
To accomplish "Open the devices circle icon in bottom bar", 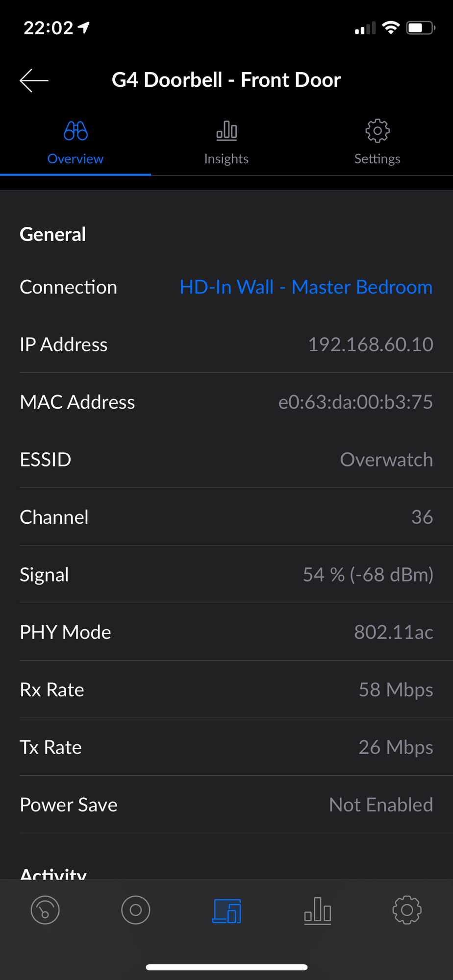I will coord(136,910).
